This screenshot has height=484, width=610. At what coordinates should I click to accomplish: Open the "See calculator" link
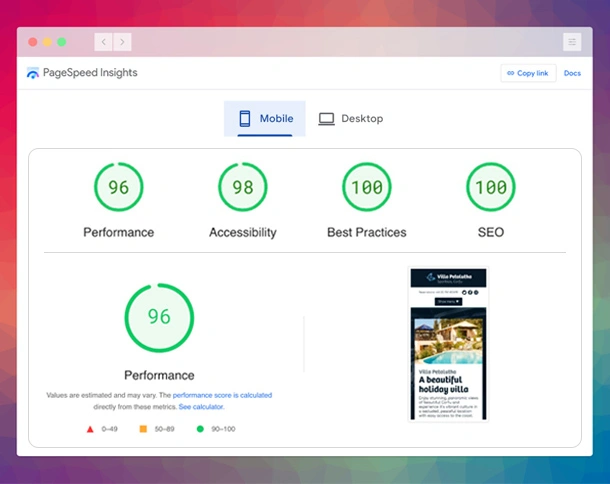click(x=201, y=407)
